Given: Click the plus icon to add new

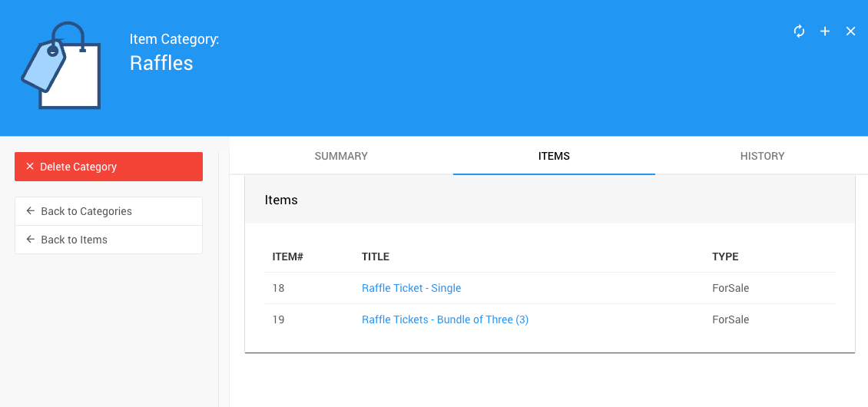Looking at the screenshot, I should point(825,31).
